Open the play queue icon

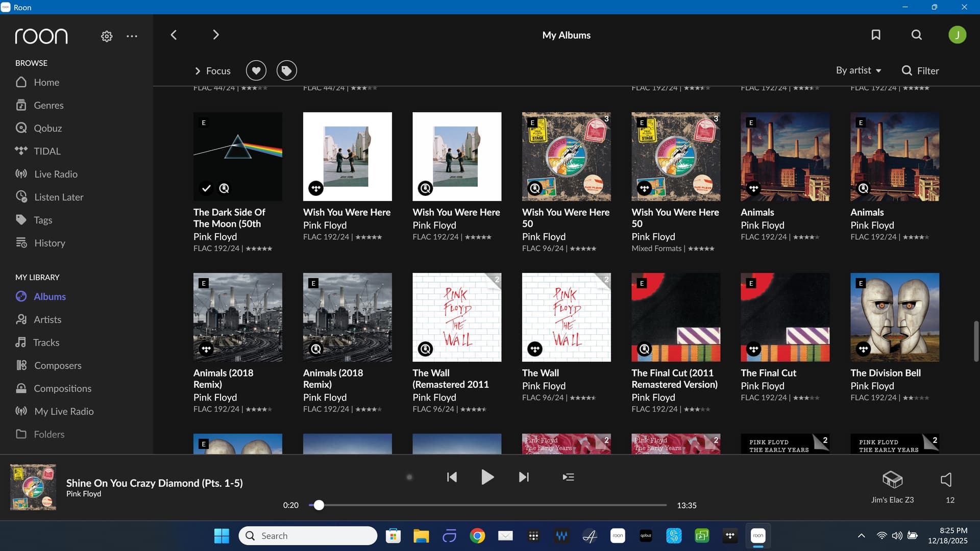(568, 477)
